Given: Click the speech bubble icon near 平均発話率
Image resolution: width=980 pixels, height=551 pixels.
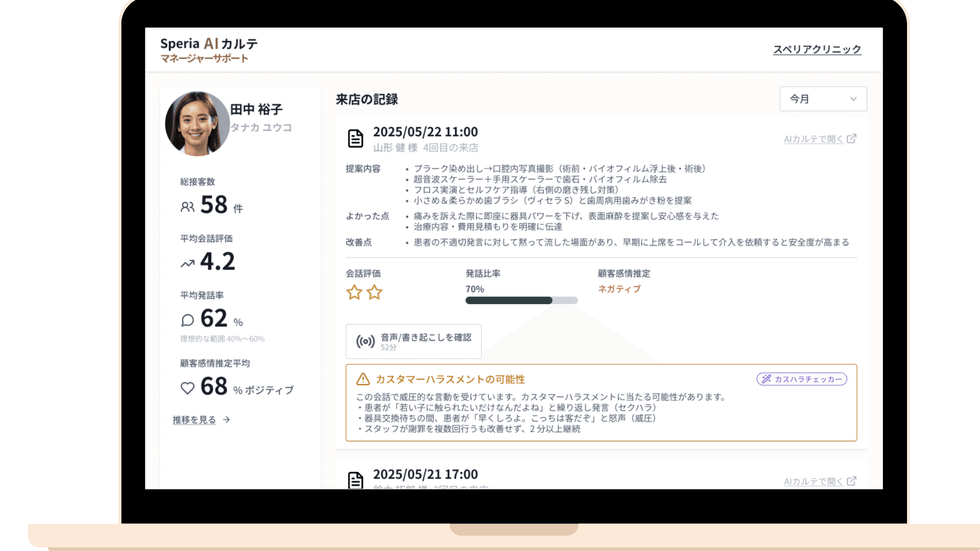Looking at the screenshot, I should click(x=187, y=320).
